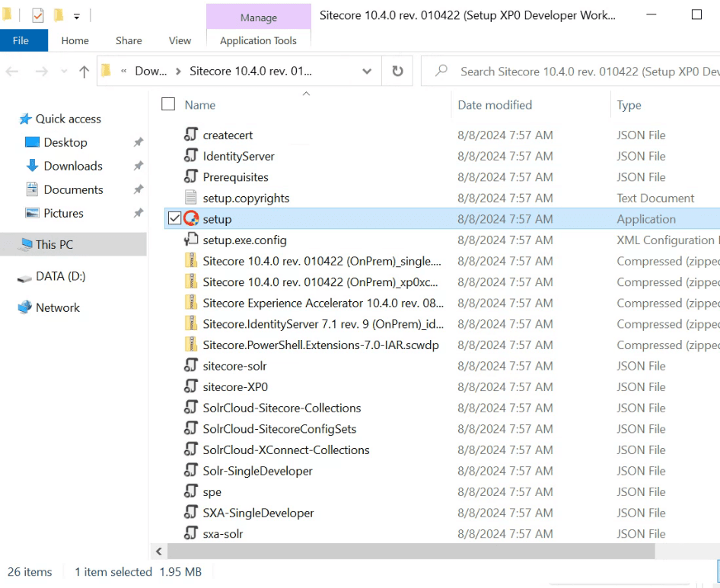Viewport: 720px width, 588px height.
Task: Click the SolrCloud-SitecoreConfigSets file icon
Action: tap(191, 428)
